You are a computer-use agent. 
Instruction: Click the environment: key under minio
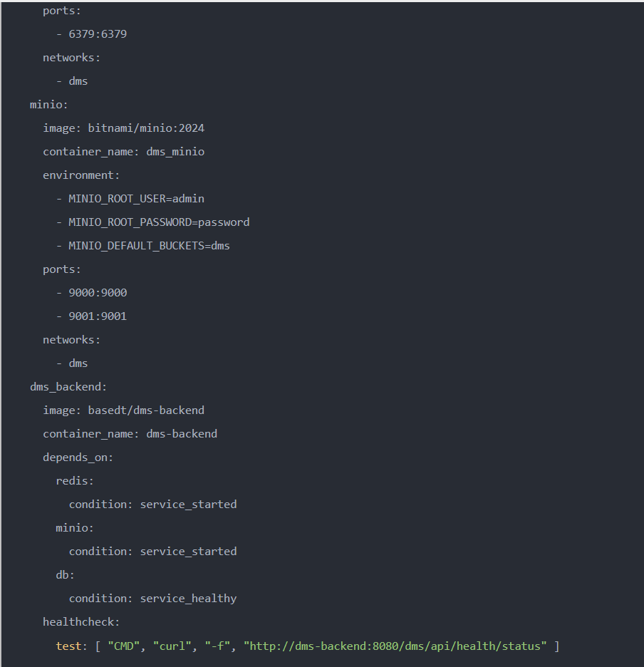81,175
